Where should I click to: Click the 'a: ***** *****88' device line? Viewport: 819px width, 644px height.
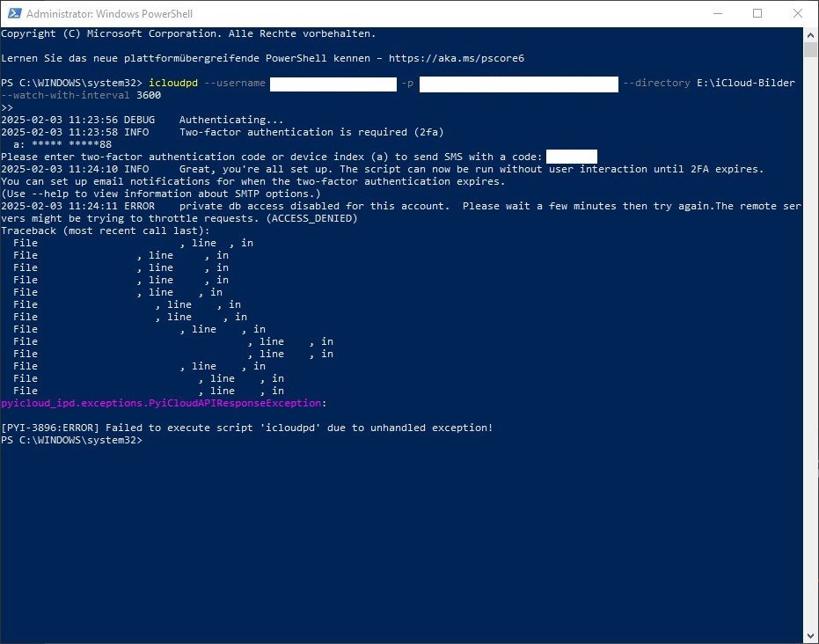(62, 144)
